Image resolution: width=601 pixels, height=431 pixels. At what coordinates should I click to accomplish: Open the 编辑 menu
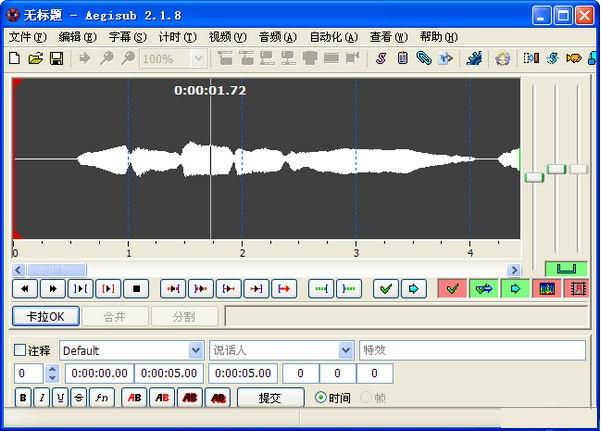77,37
